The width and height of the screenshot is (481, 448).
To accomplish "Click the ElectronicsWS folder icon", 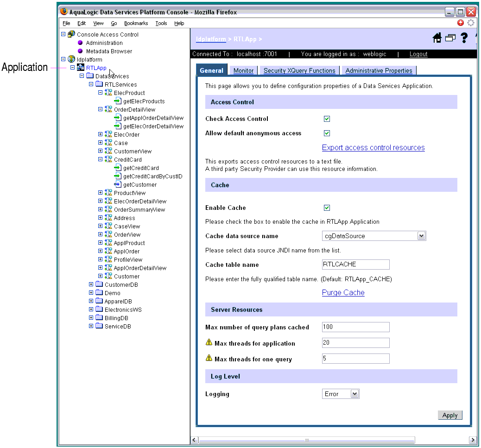I will pyautogui.click(x=99, y=309).
